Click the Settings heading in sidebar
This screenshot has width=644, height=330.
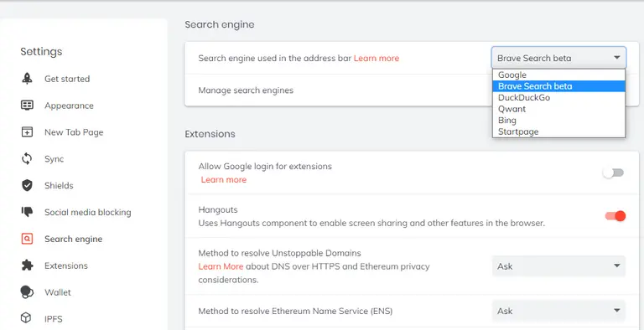(x=41, y=52)
